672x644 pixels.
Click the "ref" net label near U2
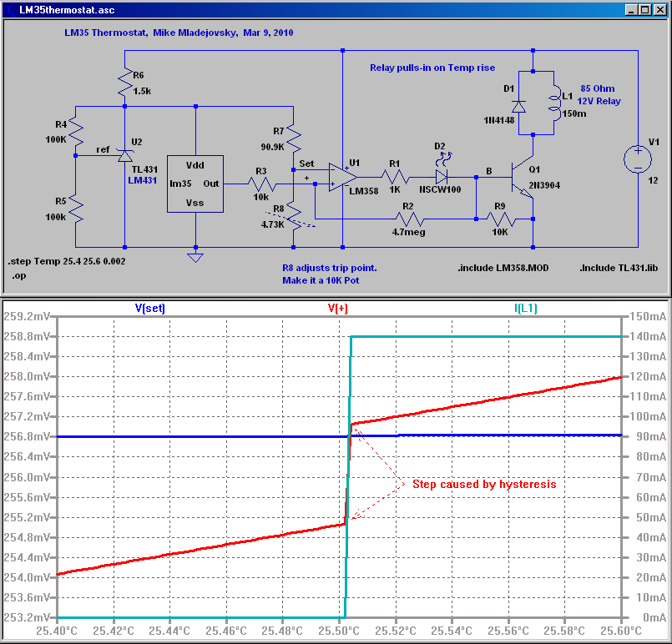click(x=103, y=149)
